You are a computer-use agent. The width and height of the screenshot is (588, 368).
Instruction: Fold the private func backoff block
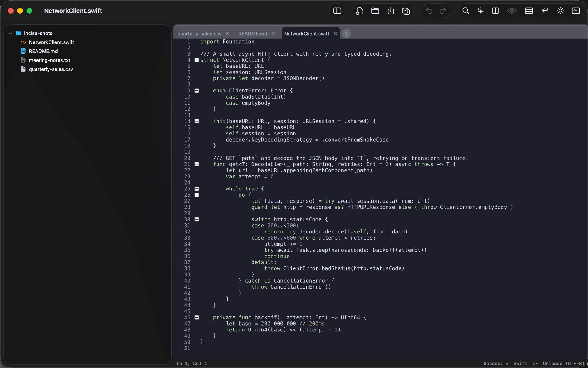click(x=197, y=317)
